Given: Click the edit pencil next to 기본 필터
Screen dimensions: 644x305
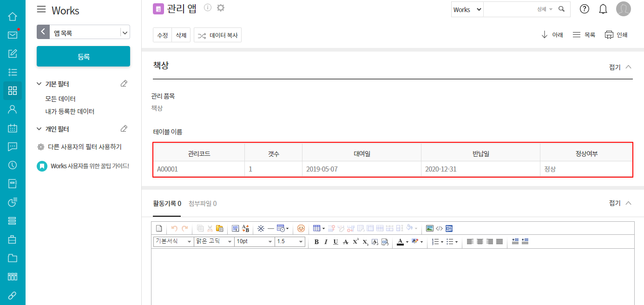Looking at the screenshot, I should pos(124,84).
